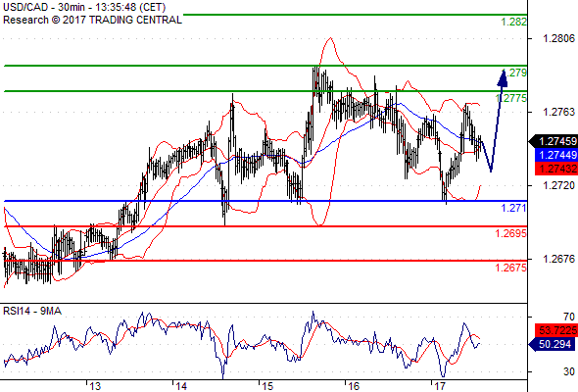Viewport: 578px width, 392px height.
Task: Click the 1.2675 red support label
Action: point(511,268)
